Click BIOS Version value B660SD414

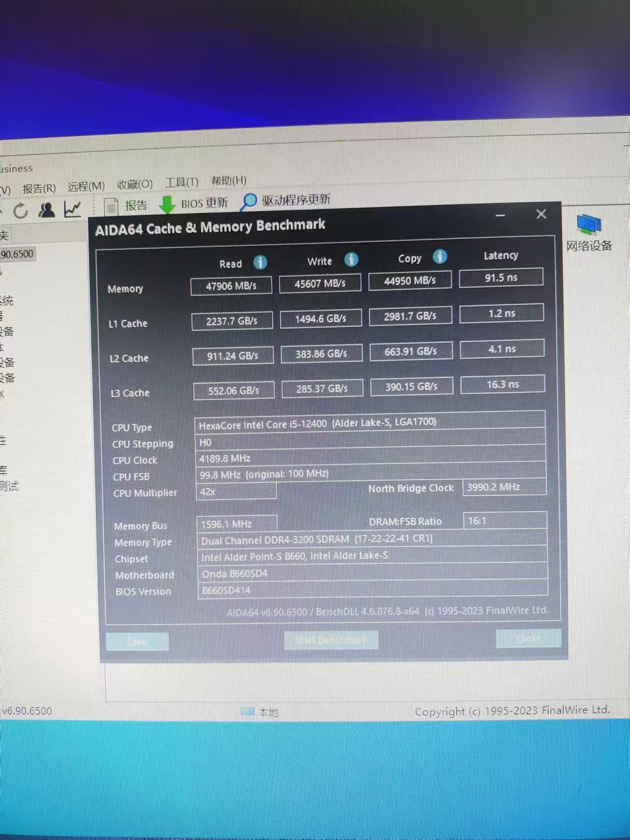click(373, 589)
